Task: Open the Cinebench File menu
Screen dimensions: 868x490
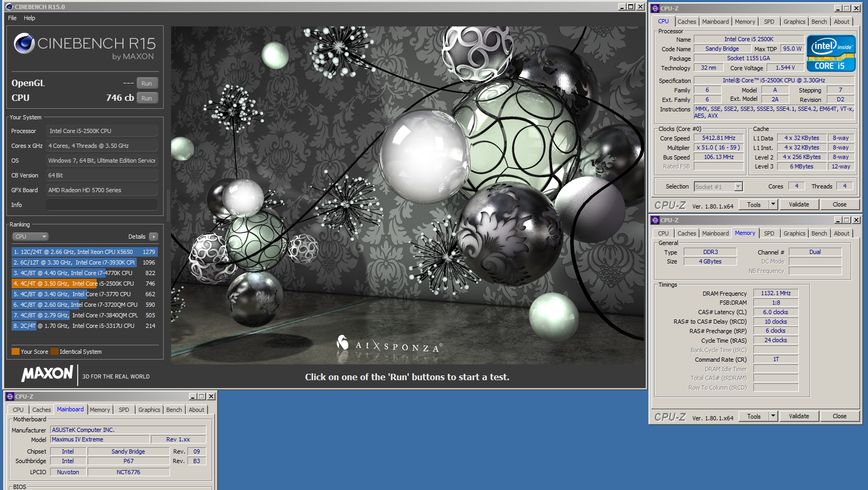Action: 12,18
